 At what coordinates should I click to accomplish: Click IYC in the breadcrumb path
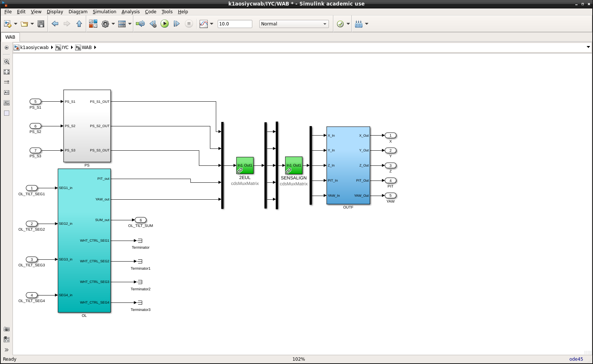65,48
